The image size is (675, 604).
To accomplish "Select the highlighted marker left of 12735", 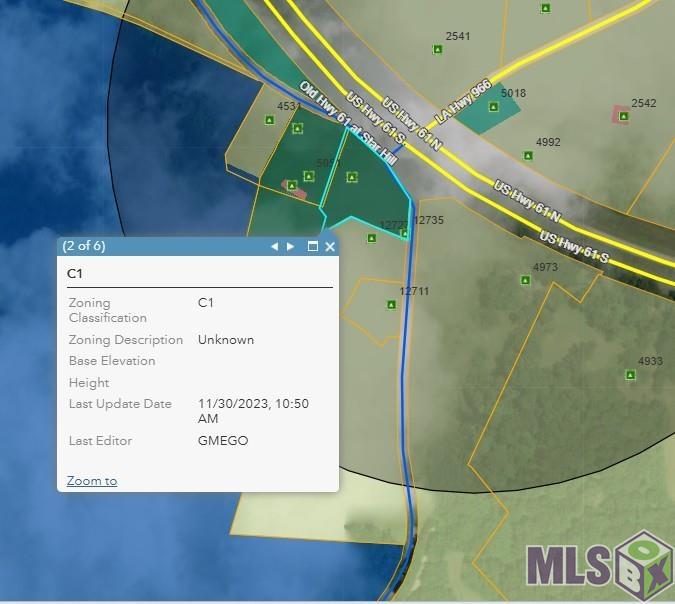I will (x=404, y=233).
